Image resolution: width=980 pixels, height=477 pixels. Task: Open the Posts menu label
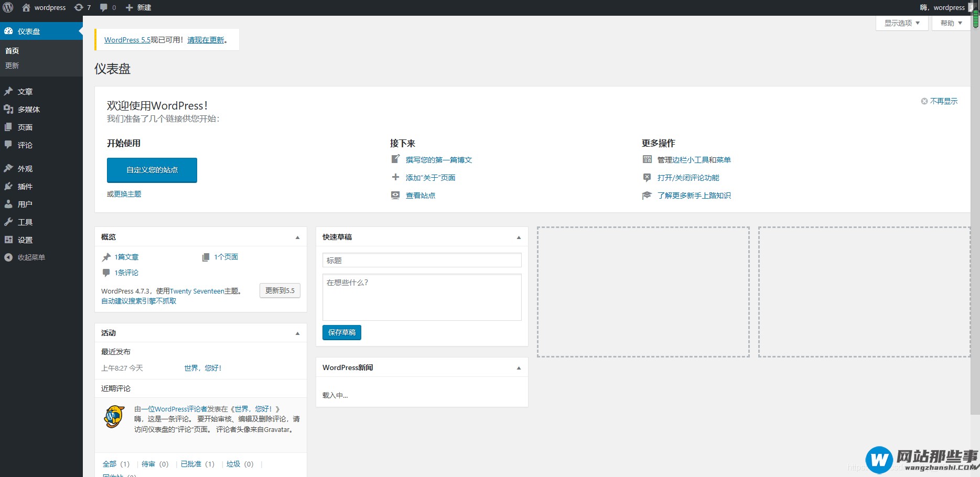(x=25, y=91)
